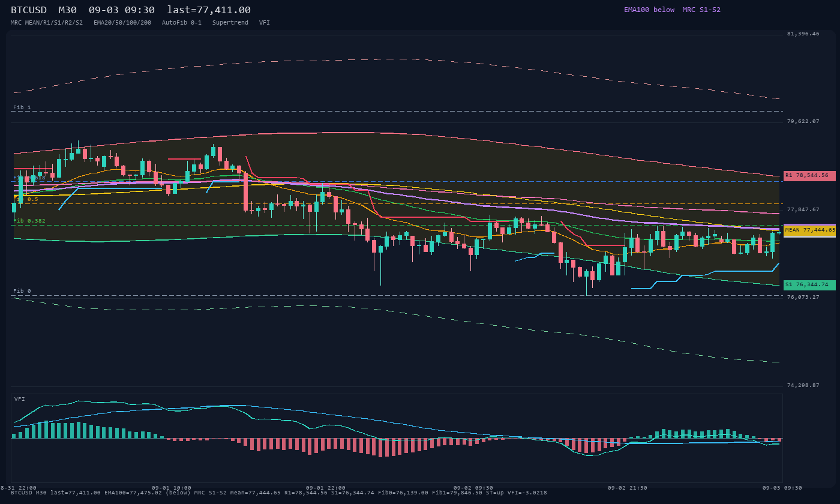Viewport: 840px width, 504px height.
Task: Click the M30 timeframe in the title
Action: tap(67, 10)
